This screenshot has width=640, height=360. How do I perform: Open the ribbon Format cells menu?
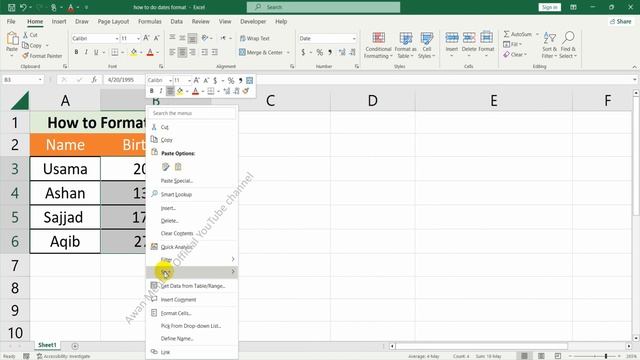click(x=486, y=44)
